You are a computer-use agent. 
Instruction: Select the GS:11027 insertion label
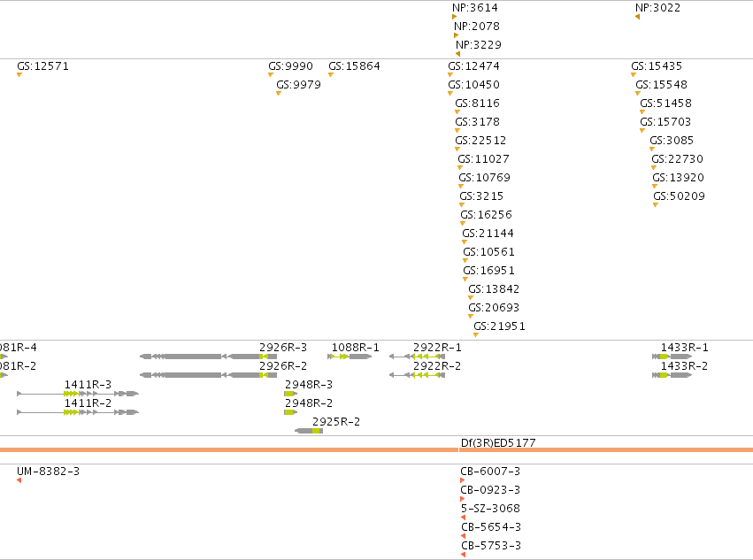484,159
